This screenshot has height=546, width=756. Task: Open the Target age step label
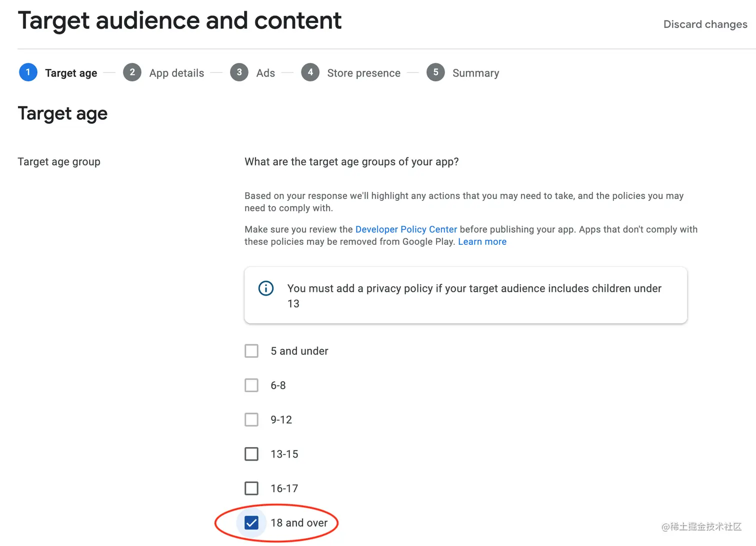pyautogui.click(x=71, y=73)
